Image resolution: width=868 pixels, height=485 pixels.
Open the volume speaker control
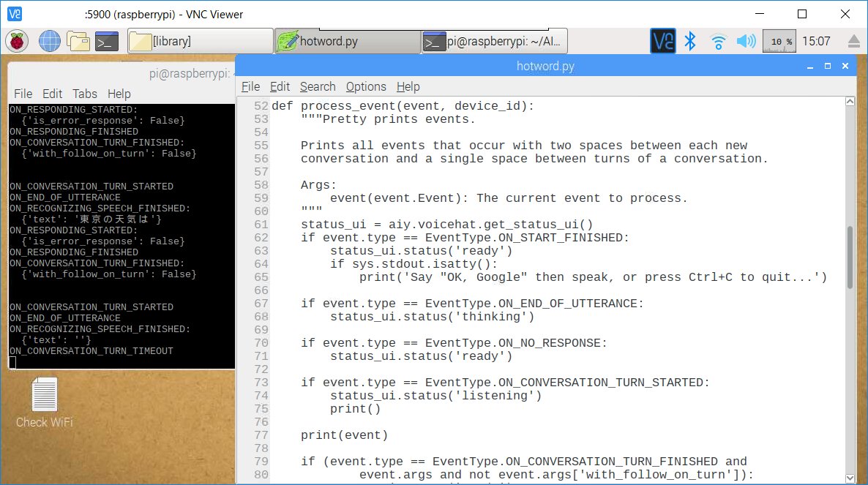pos(747,41)
